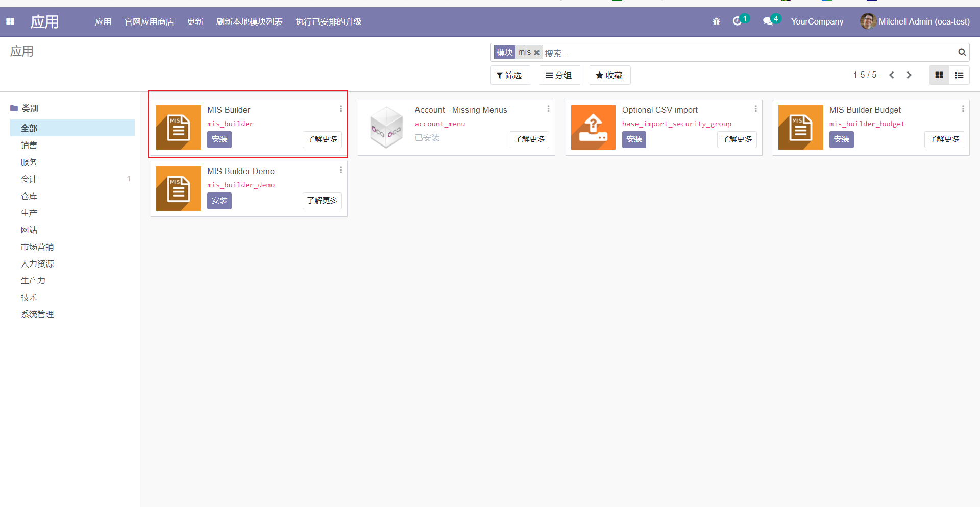This screenshot has height=507, width=980.
Task: Click the debug bug icon in navbar
Action: (716, 21)
